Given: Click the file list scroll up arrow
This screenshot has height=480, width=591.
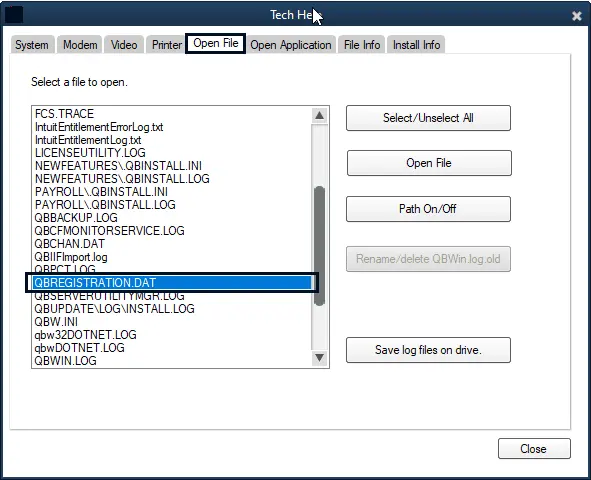Looking at the screenshot, I should [x=319, y=115].
